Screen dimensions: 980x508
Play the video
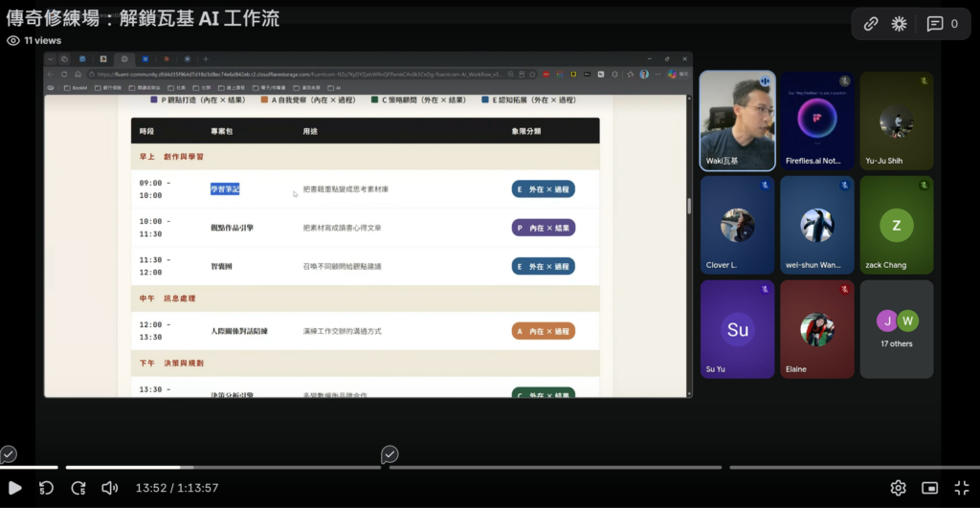coord(15,488)
